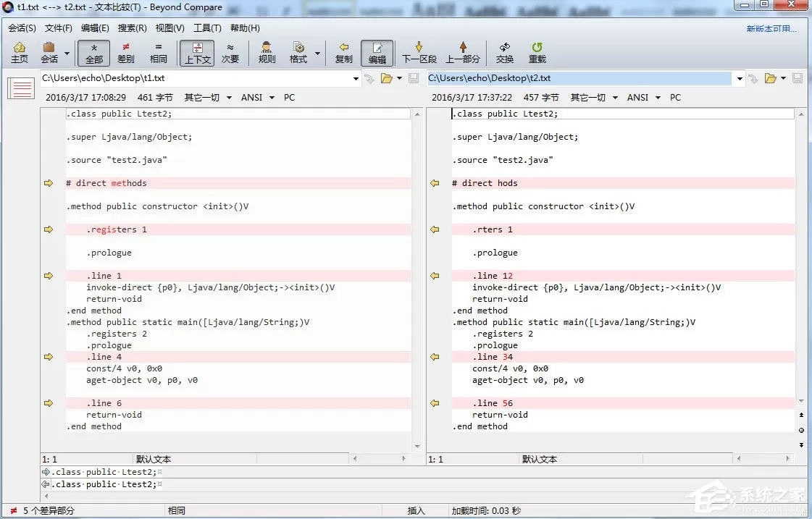This screenshot has height=519, width=812.
Task: Toggle the Edit (编辑) mode button
Action: pyautogui.click(x=377, y=54)
